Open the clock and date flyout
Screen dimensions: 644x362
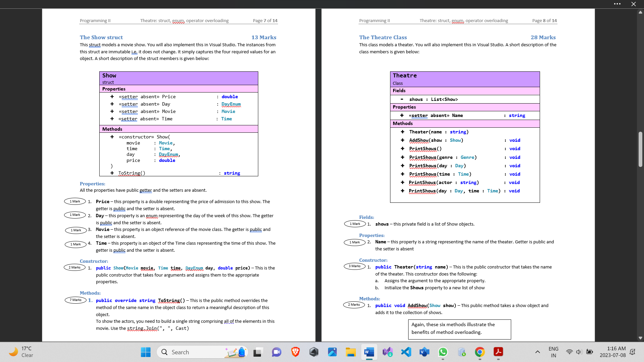pyautogui.click(x=612, y=352)
